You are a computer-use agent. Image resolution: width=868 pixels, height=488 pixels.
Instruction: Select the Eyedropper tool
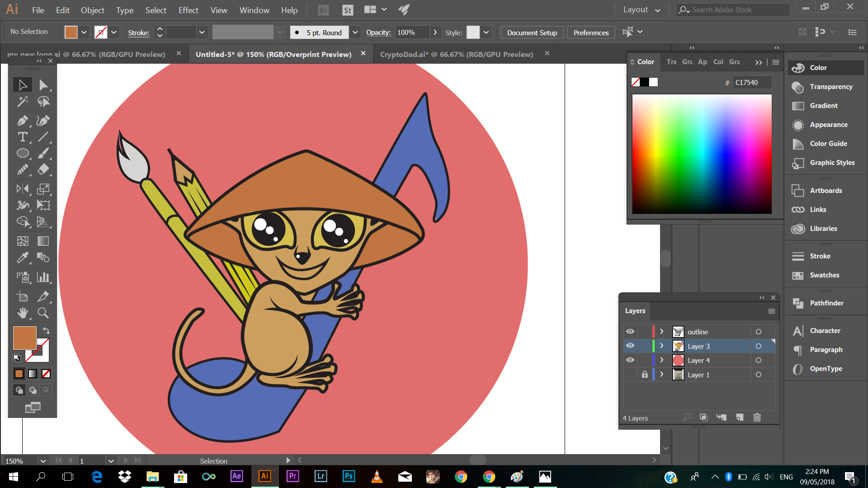22,258
